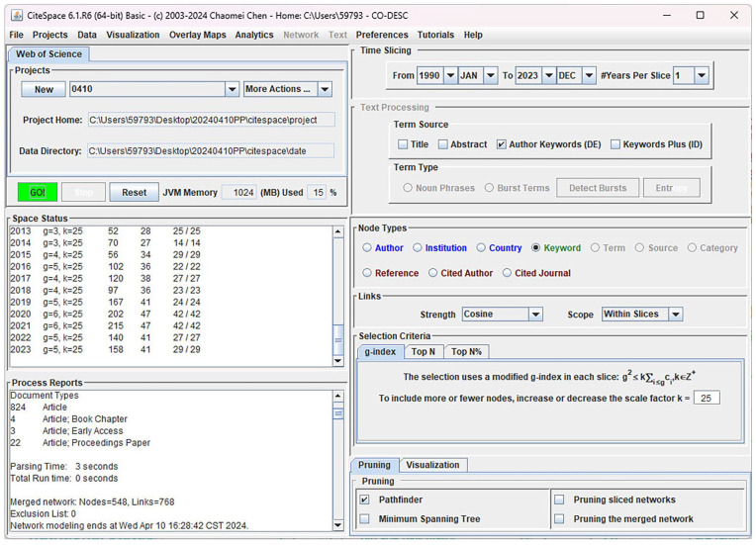Screen dimensions: 756x545
Task: Switch to the Top N% tab
Action: (466, 352)
